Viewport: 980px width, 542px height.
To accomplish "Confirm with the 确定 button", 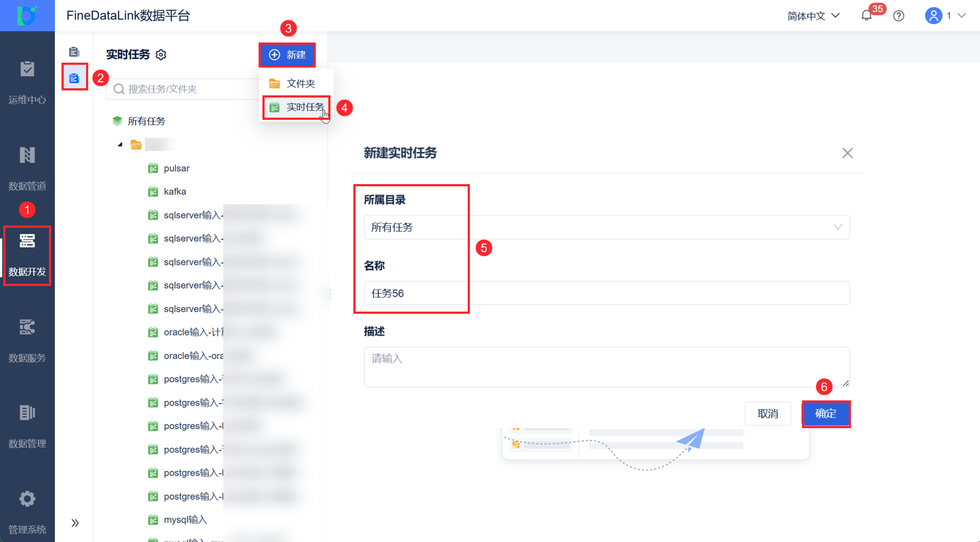I will (826, 413).
